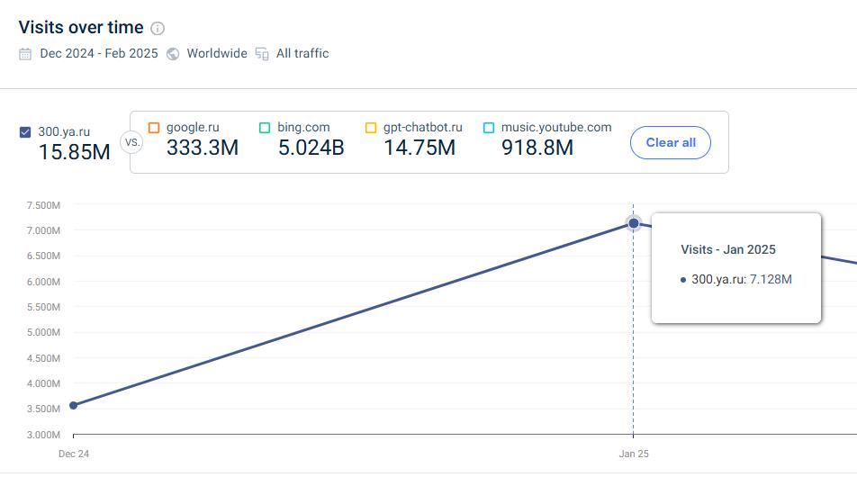Click the google.ru 333.3M value

(203, 148)
